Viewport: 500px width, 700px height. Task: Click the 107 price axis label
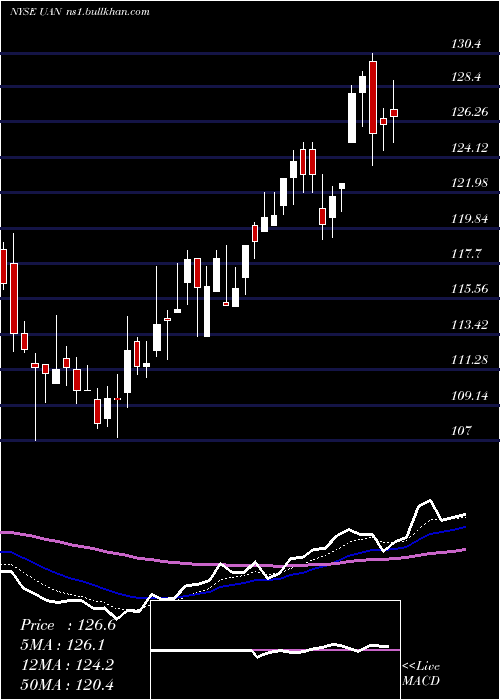462,431
